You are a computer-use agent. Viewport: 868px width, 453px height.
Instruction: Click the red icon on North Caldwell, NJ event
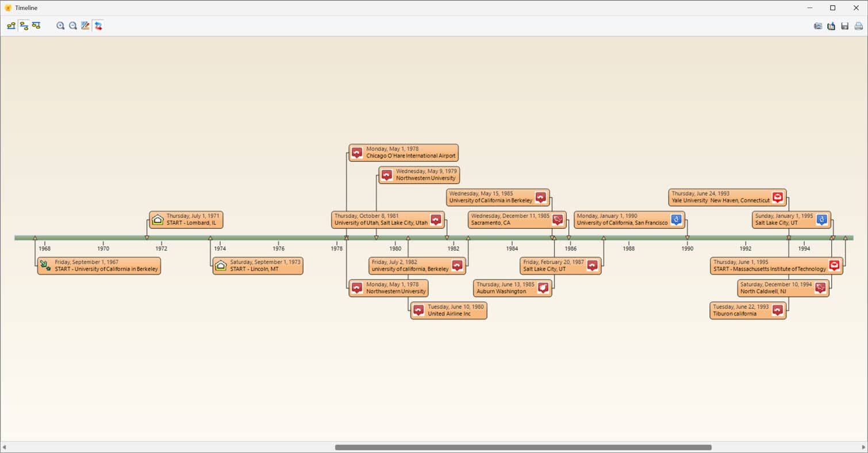[820, 288]
